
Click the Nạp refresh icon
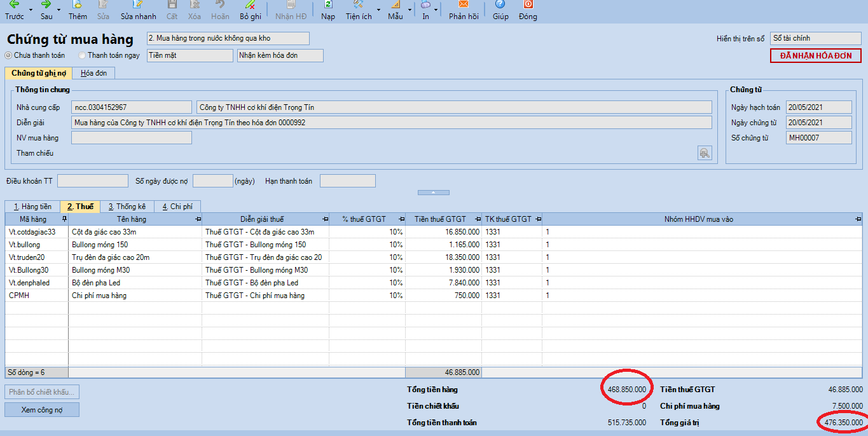[x=328, y=4]
